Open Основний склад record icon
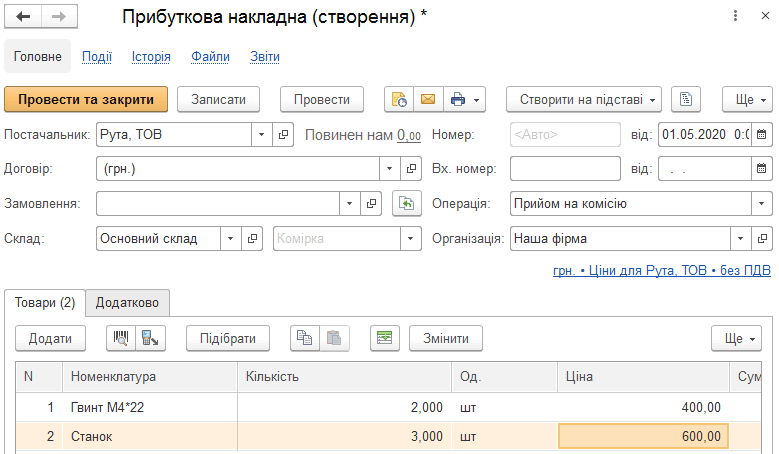The image size is (779, 454). coord(252,238)
